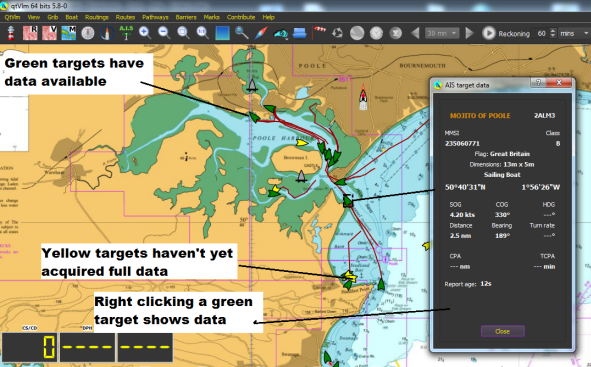The width and height of the screenshot is (591, 367).
Task: Click the help question mark on AIS dialog
Action: [538, 83]
